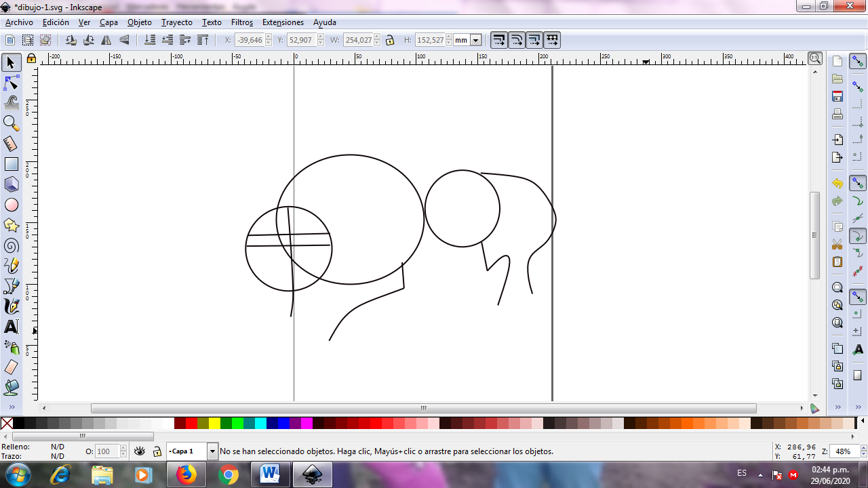Select the Star/Polygon tool
Image resolution: width=868 pixels, height=488 pixels.
tap(11, 225)
